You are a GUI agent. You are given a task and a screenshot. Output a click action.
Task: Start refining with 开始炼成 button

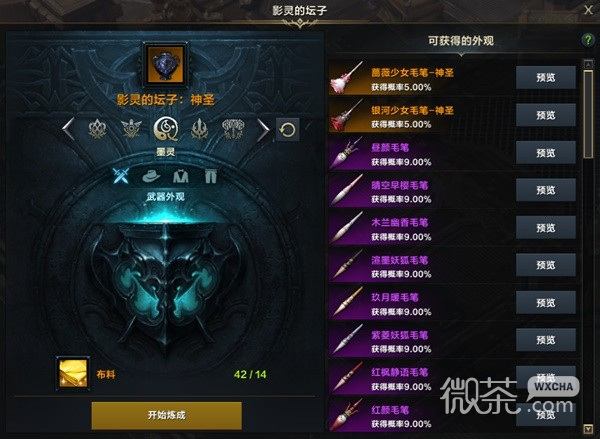(x=166, y=415)
